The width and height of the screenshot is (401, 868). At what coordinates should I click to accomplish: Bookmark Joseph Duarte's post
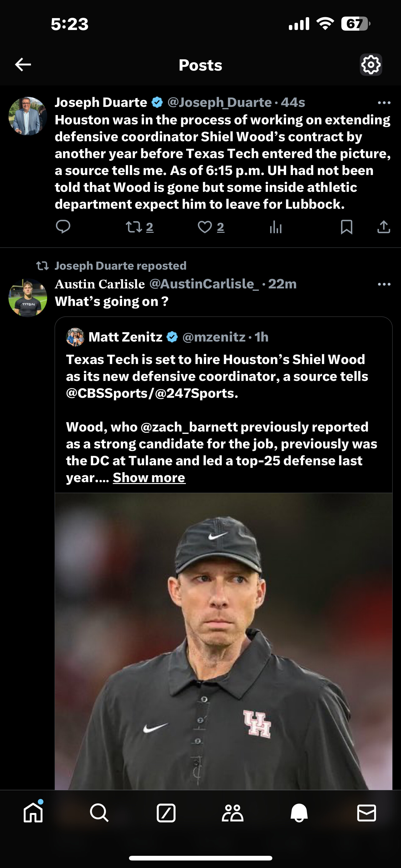pos(346,227)
